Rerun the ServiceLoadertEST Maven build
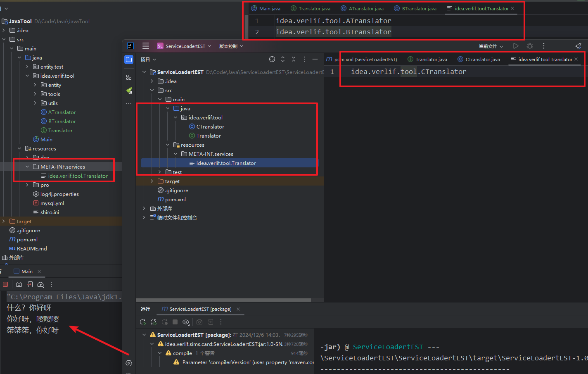 [x=143, y=322]
